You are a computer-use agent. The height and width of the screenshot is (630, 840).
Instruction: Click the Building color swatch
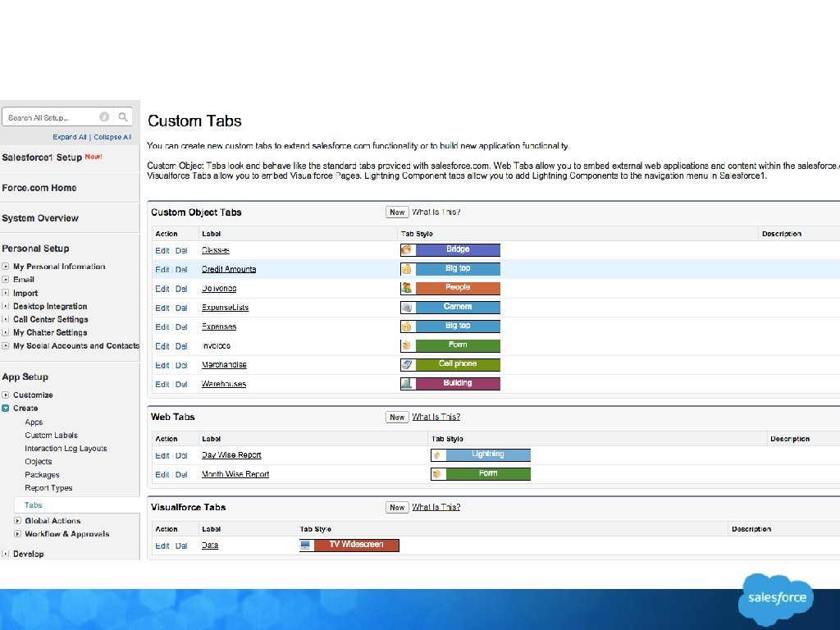tap(458, 384)
